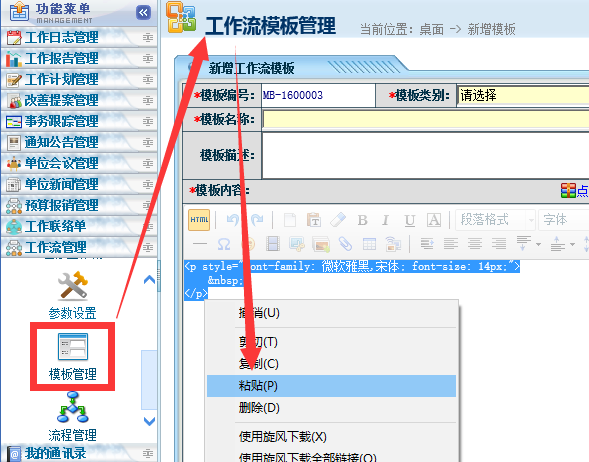
Task: Open 流程管理 flowchart icon
Action: [72, 417]
